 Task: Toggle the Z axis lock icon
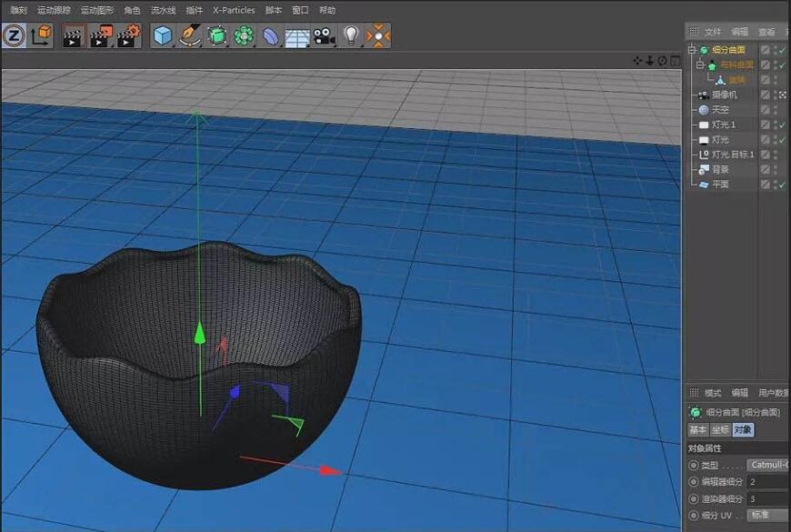[14, 35]
